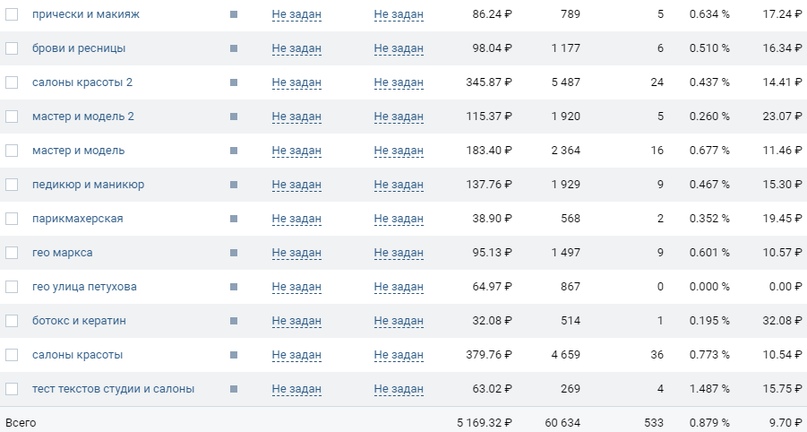Click status square icon for прически и макияж
The width and height of the screenshot is (807, 432).
(x=234, y=14)
